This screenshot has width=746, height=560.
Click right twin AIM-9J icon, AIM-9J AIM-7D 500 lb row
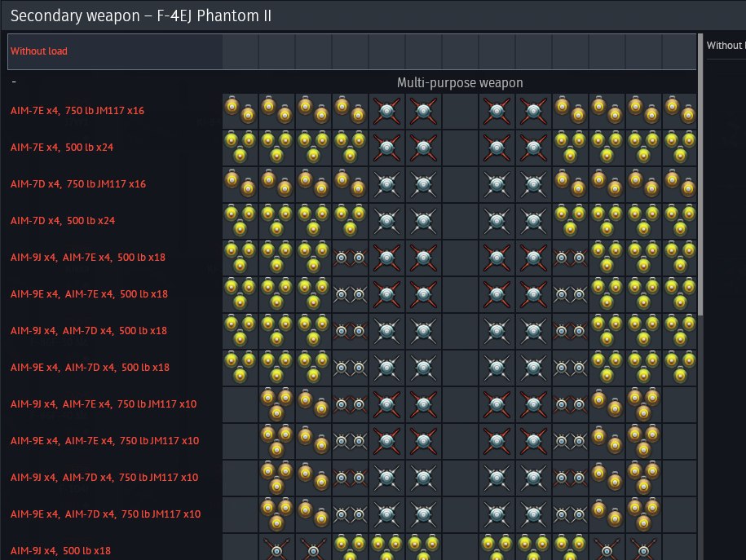570,331
